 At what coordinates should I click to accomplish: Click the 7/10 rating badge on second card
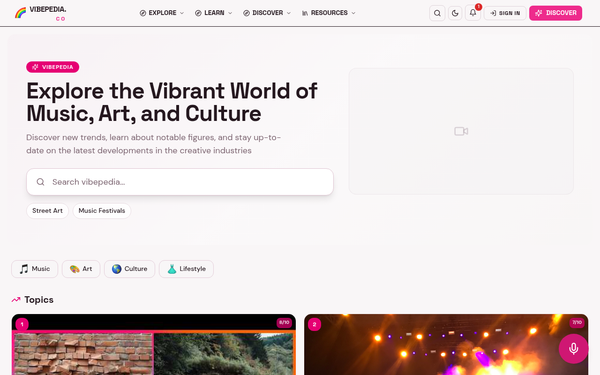pos(577,323)
